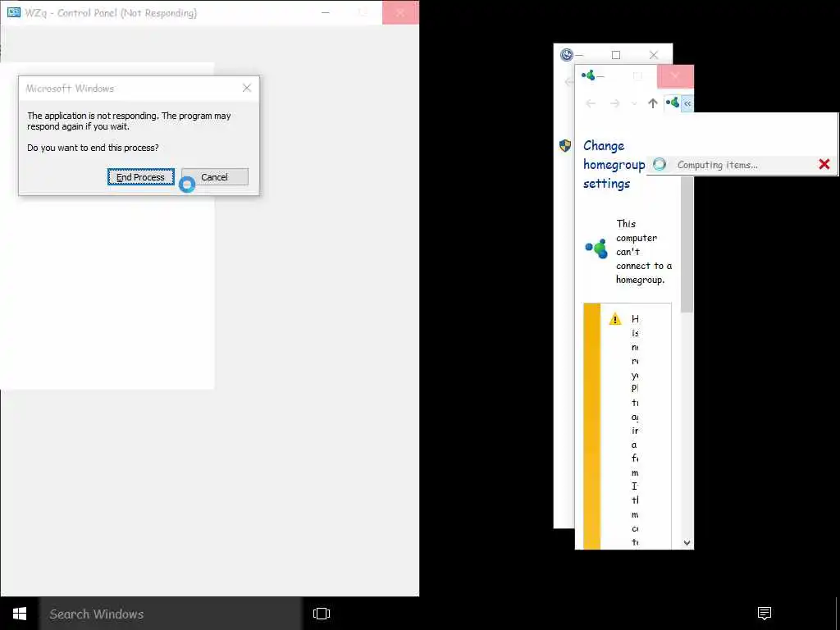Click 'Do you want to end this process?'

93,148
